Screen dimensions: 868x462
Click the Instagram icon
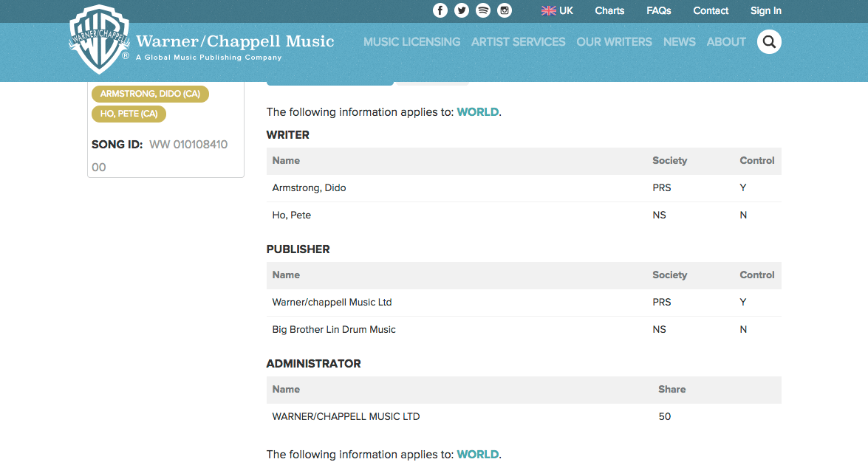click(505, 10)
